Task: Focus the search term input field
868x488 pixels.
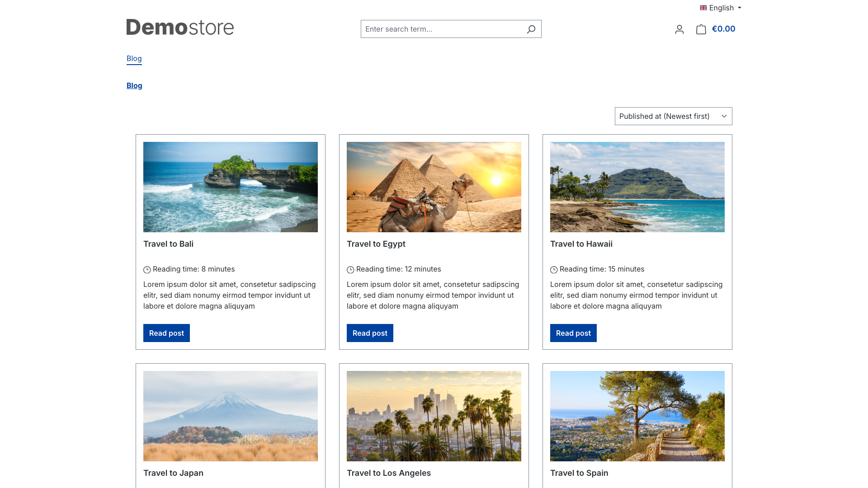Action: click(x=442, y=29)
